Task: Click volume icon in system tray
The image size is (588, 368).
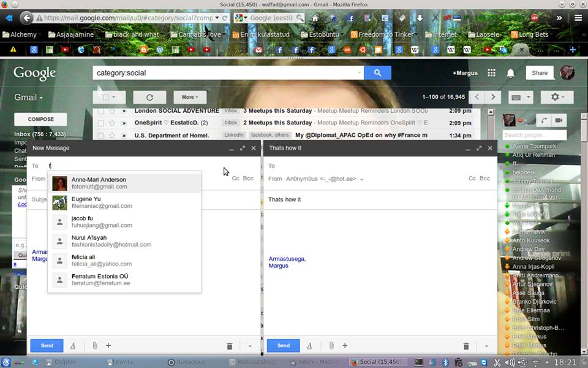Action: coord(510,362)
